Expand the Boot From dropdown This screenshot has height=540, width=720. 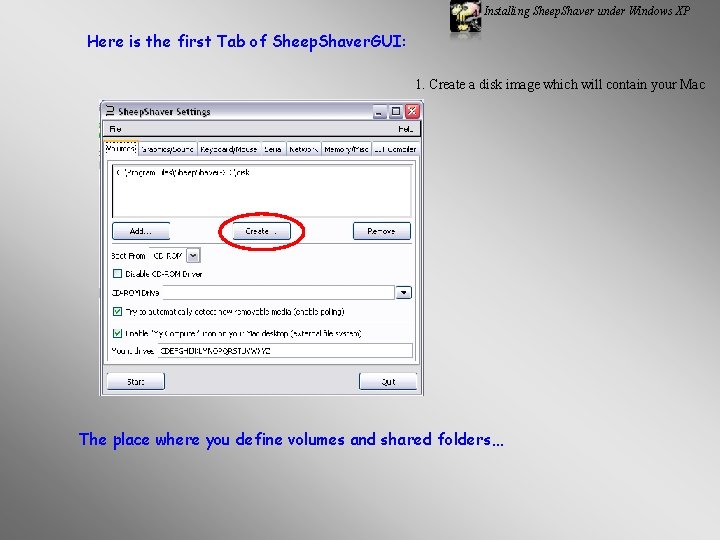point(193,256)
